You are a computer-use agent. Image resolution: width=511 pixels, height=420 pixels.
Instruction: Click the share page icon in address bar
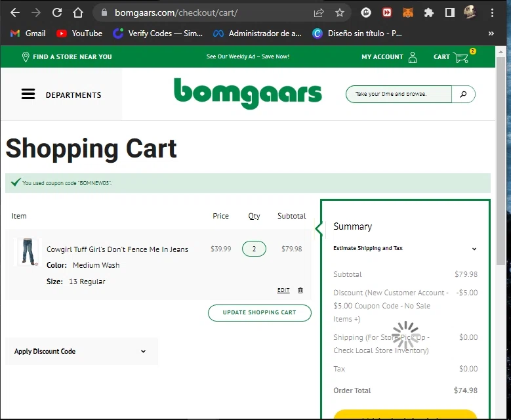tap(318, 12)
